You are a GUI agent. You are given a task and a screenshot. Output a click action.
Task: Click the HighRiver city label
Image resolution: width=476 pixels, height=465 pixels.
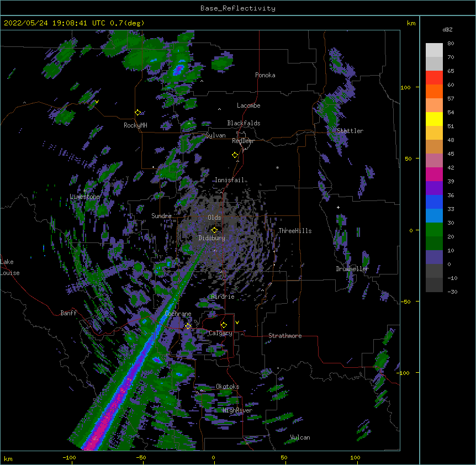click(x=237, y=410)
